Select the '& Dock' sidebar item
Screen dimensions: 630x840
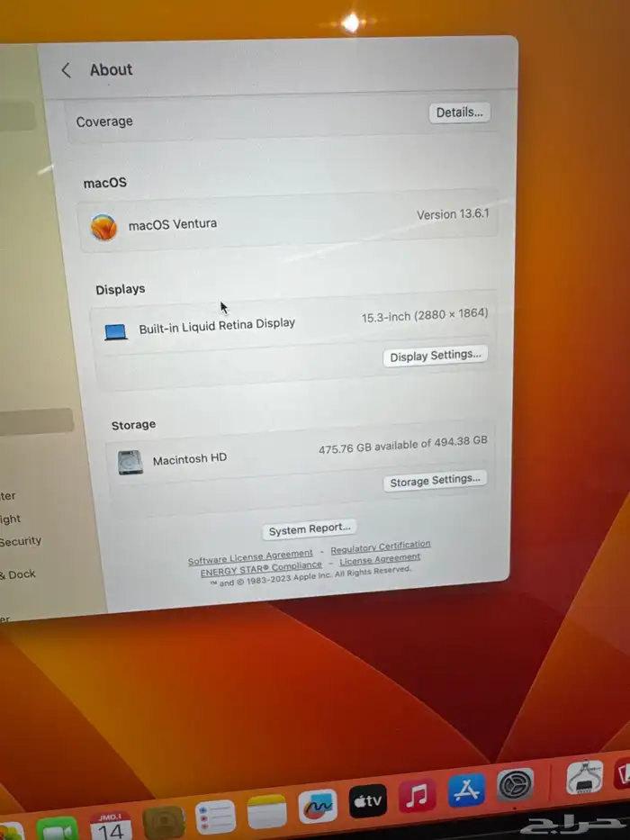(x=18, y=574)
